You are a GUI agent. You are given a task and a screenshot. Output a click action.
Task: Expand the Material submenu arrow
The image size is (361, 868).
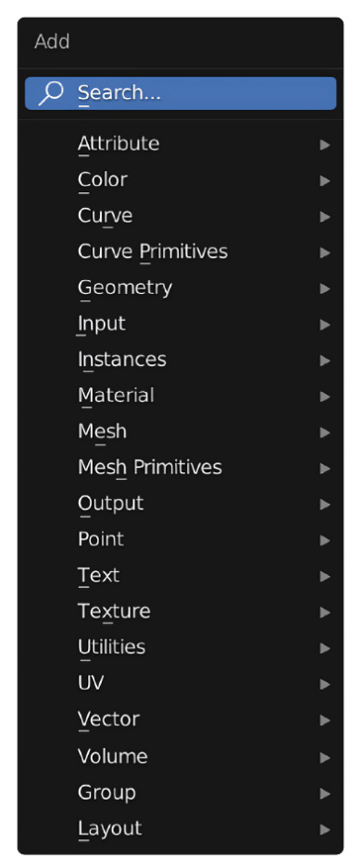pyautogui.click(x=325, y=397)
